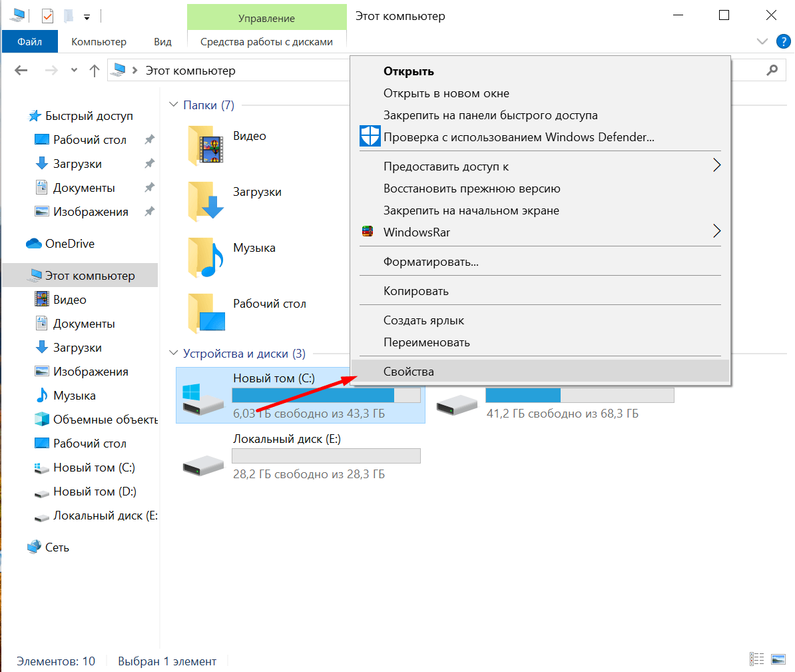795x672 pixels.
Task: Select the Рабочий стол folder icon in Папки
Action: pyautogui.click(x=205, y=313)
